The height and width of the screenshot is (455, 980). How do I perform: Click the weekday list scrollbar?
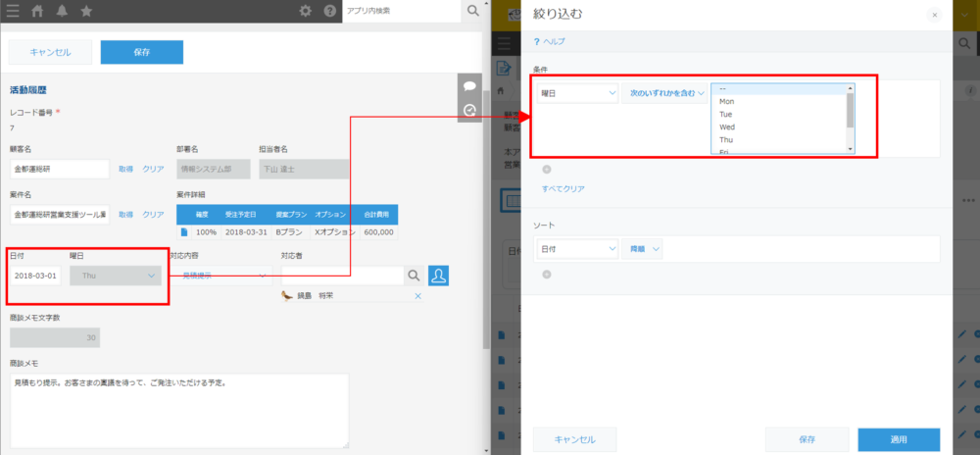point(850,113)
